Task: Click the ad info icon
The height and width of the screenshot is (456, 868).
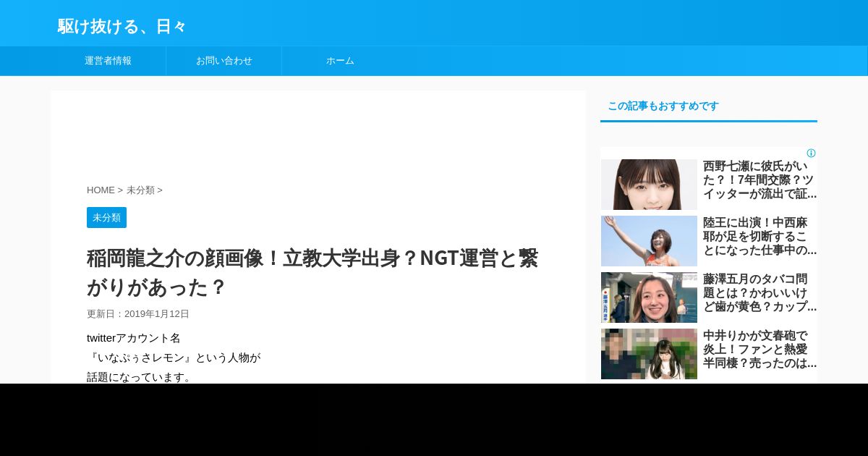Action: [x=811, y=153]
